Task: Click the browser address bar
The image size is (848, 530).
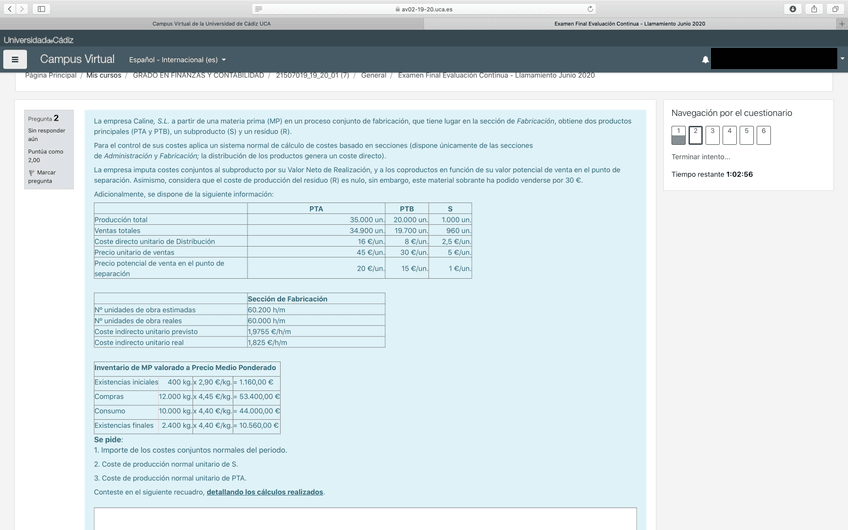Action: tap(424, 9)
